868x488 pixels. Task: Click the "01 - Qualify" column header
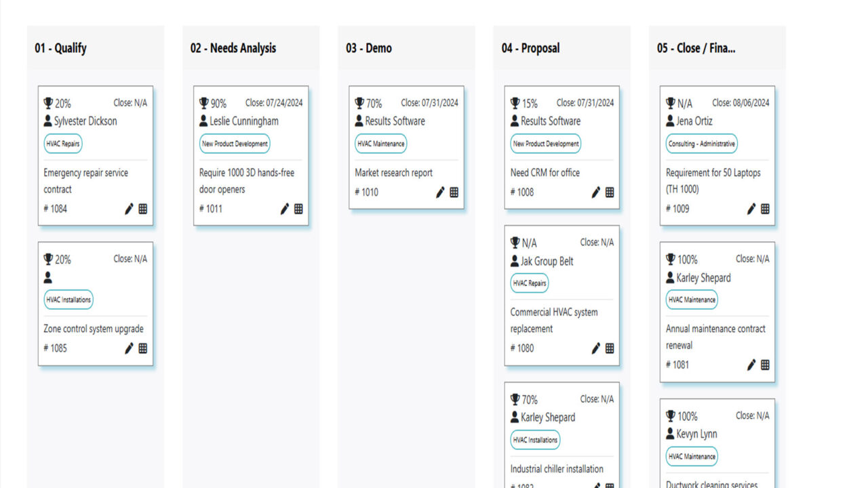pyautogui.click(x=61, y=48)
